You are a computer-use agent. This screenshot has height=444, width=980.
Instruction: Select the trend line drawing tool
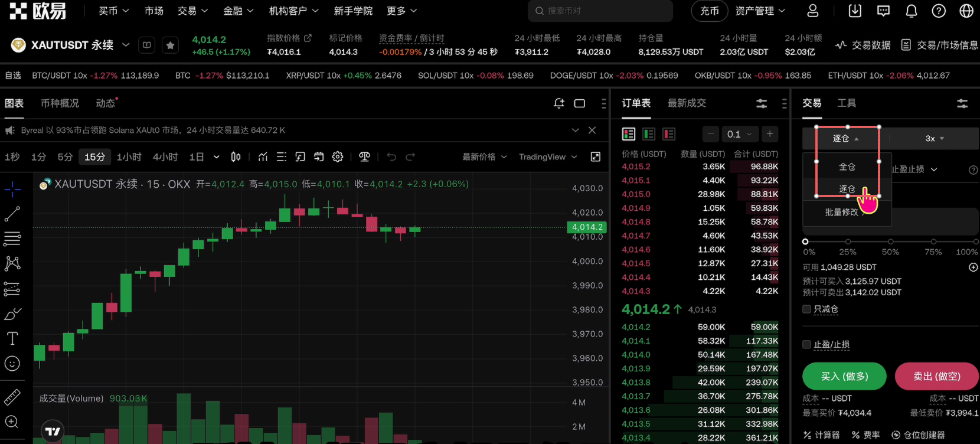[12, 214]
